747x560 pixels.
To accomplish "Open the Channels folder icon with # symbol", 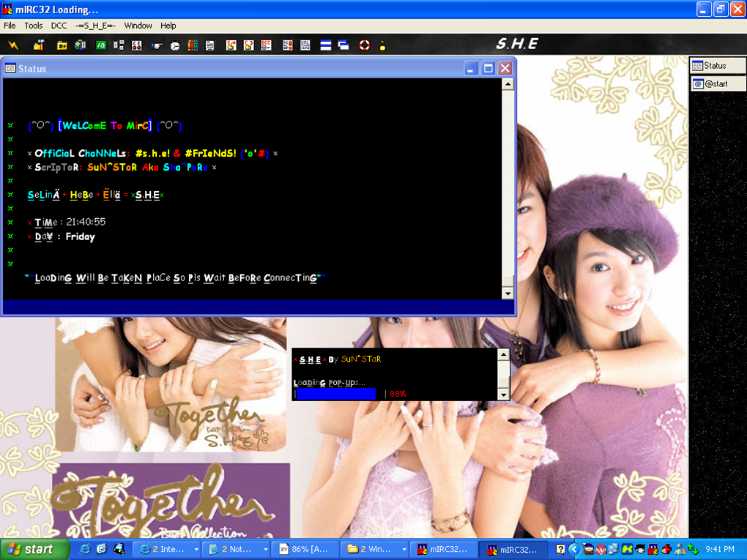I will tap(62, 45).
